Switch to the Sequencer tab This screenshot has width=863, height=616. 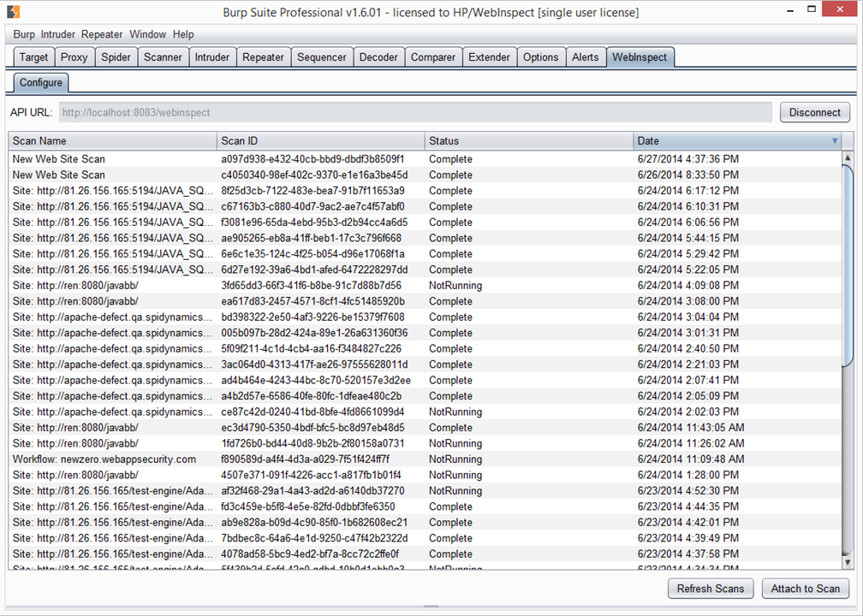pyautogui.click(x=321, y=57)
